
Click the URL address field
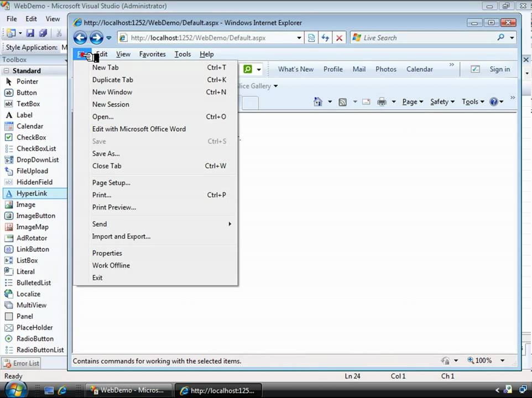(207, 38)
